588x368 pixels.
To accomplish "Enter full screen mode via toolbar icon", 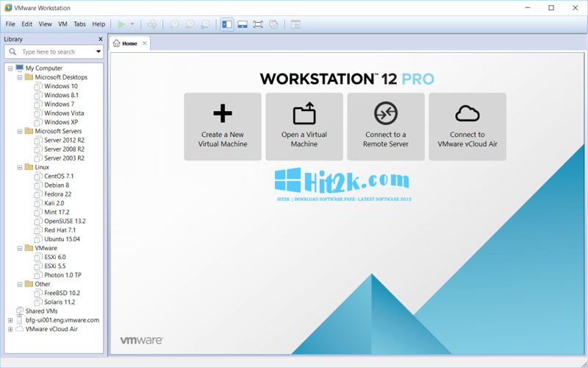I will tap(258, 24).
